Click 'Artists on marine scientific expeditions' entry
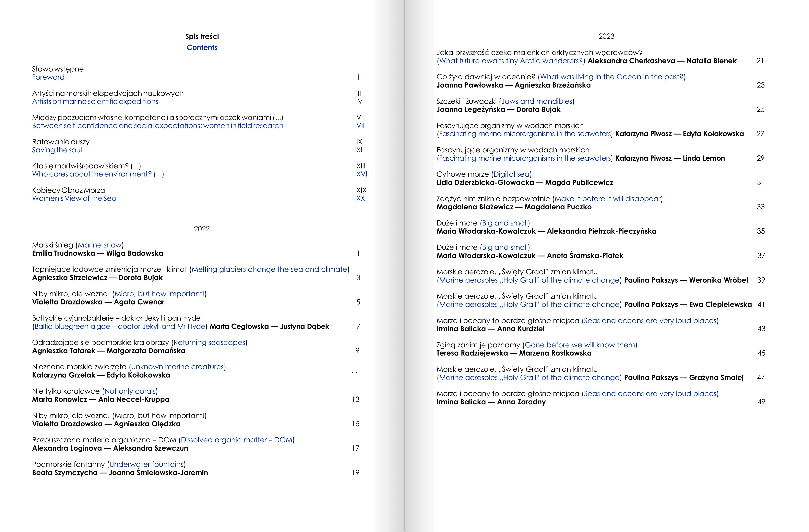The image size is (809, 532). [95, 102]
